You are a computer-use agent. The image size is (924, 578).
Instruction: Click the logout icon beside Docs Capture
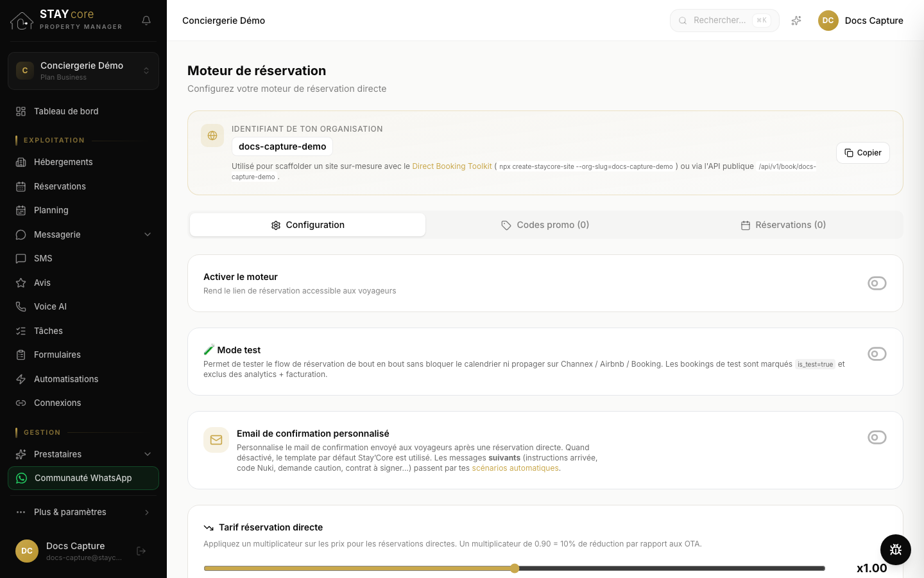tap(141, 551)
